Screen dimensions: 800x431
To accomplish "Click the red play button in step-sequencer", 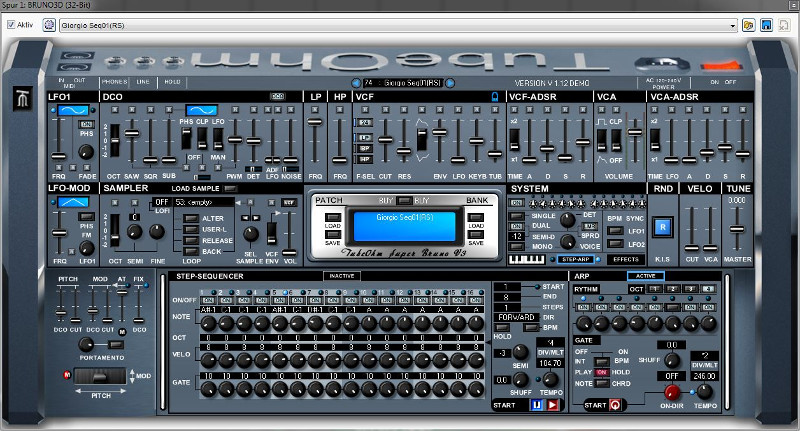I will coord(553,405).
